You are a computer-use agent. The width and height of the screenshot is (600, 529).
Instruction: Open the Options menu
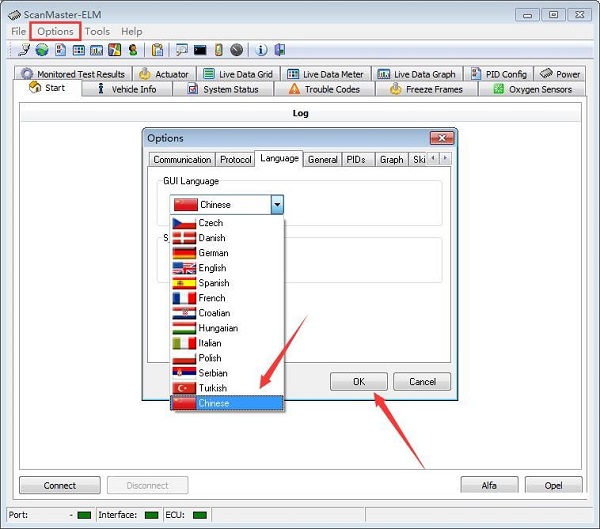coord(56,31)
